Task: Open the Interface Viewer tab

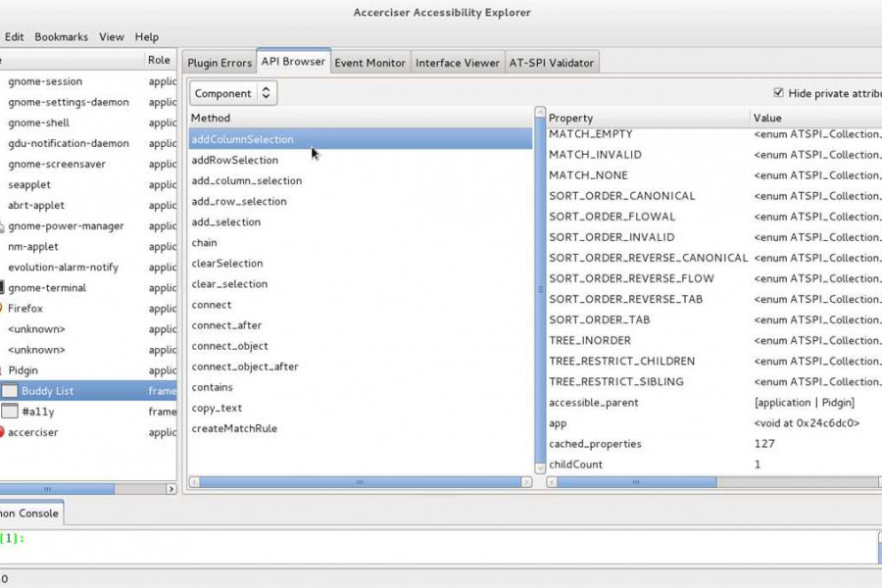Action: tap(458, 63)
